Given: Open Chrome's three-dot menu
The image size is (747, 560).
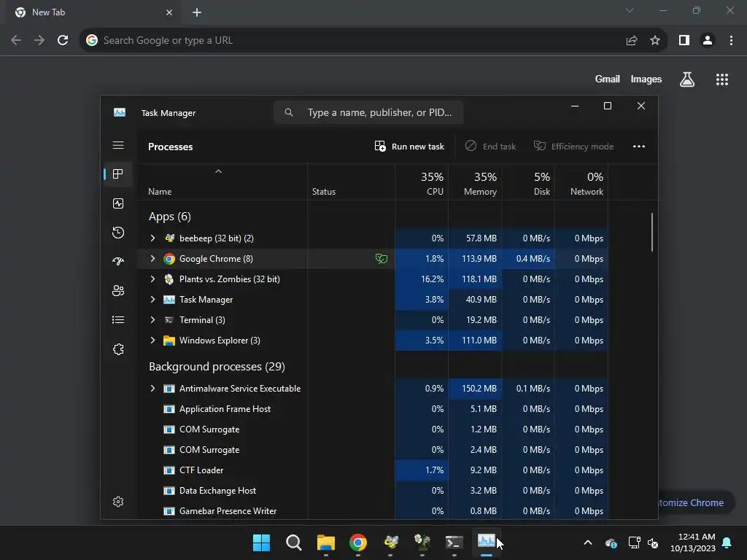Looking at the screenshot, I should (x=731, y=41).
